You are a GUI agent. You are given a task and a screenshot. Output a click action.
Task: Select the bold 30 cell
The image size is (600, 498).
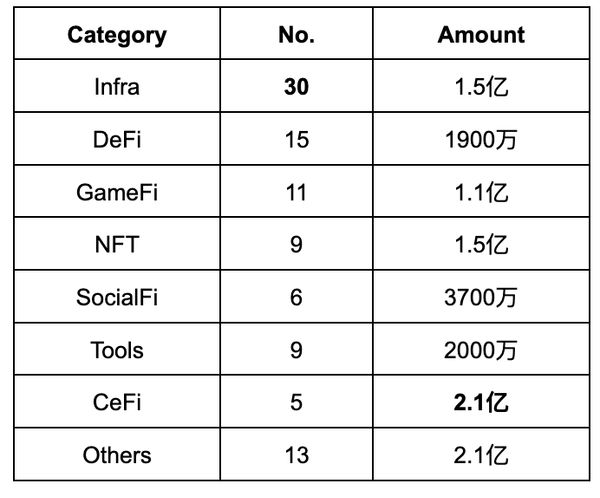coord(296,87)
